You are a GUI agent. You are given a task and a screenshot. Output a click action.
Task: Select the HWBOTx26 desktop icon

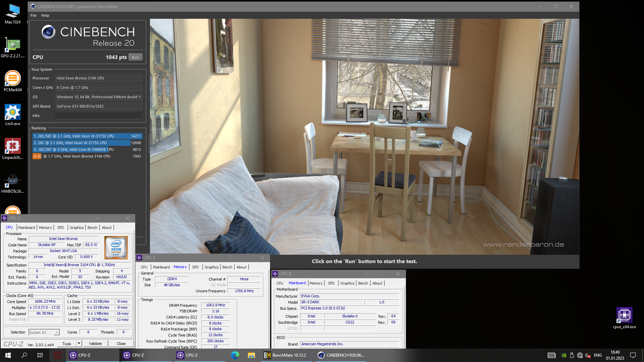click(x=13, y=183)
